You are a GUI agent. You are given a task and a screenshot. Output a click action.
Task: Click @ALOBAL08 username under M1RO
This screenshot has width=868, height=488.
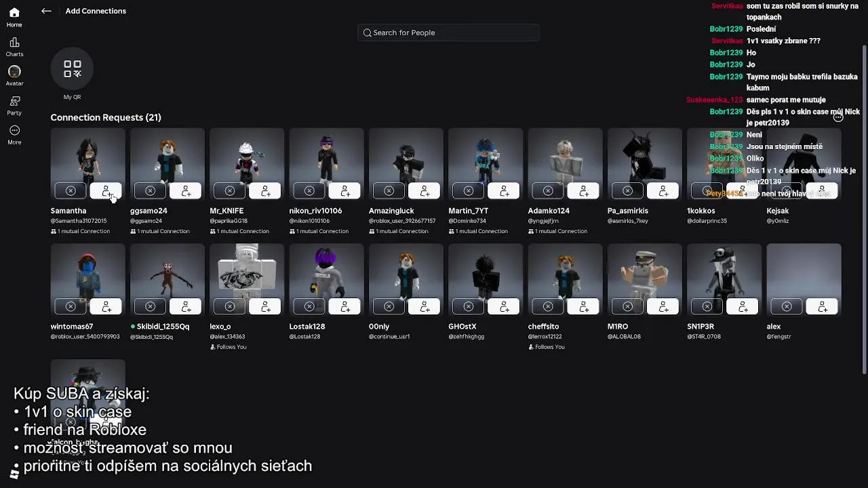(x=624, y=337)
